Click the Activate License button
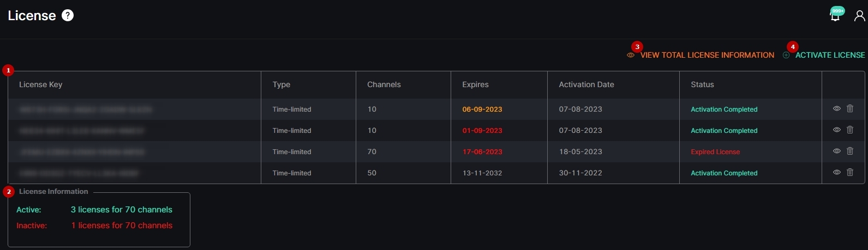 [x=829, y=55]
